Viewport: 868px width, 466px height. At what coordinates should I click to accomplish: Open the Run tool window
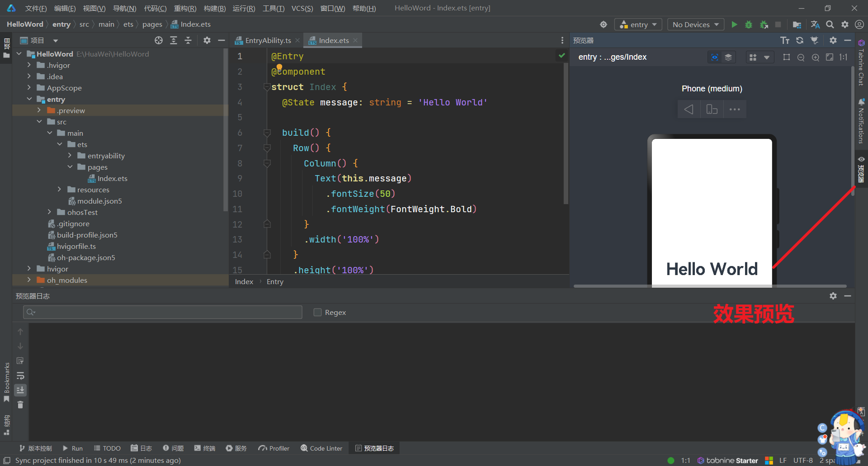pyautogui.click(x=72, y=448)
